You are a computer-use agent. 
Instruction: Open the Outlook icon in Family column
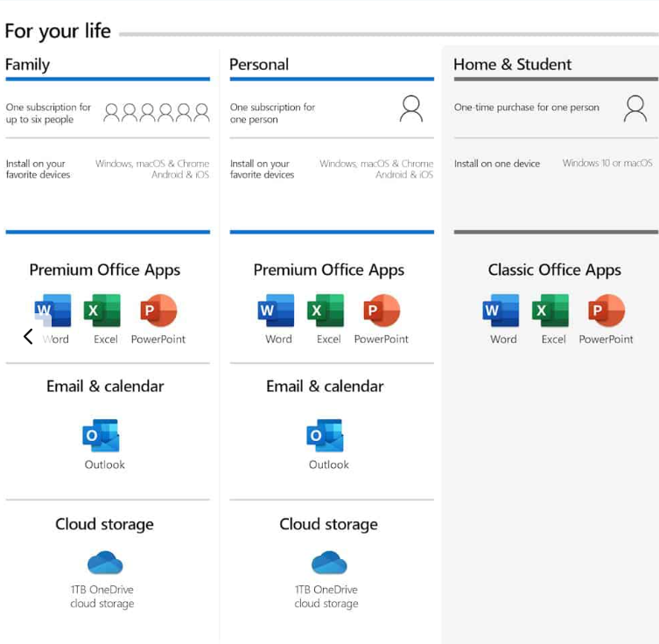pos(102,435)
